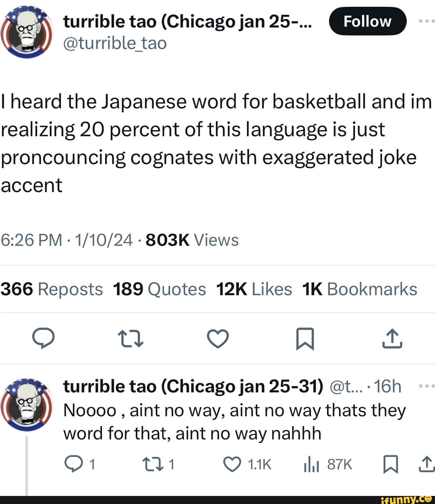
Task: Bookmark the reply from turrible tao
Action: click(x=391, y=464)
